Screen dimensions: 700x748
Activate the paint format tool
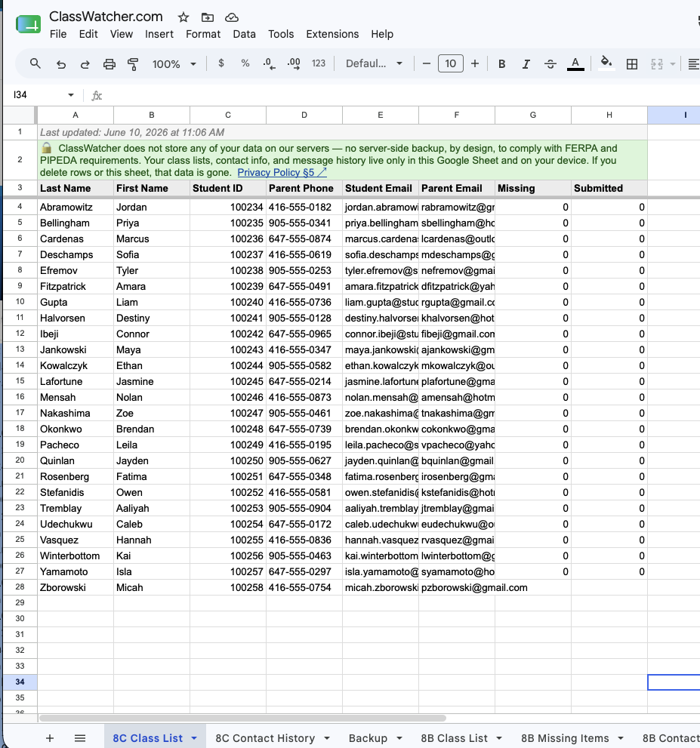point(133,64)
